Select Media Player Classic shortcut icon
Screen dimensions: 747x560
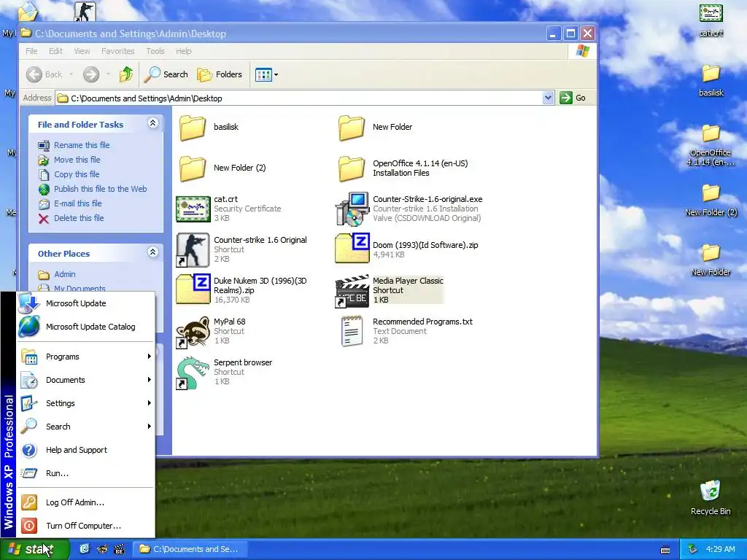(352, 290)
